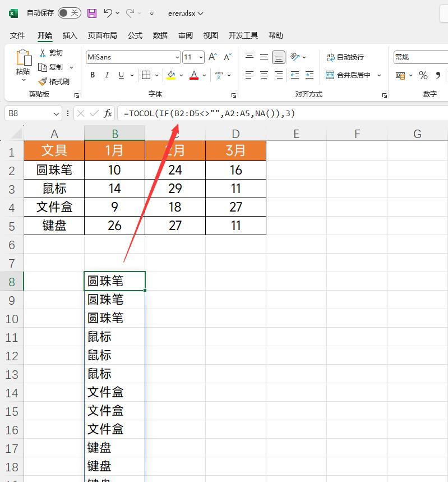Click the 粘贴 paste icon
Screen dimensions: 448x482
24,57
